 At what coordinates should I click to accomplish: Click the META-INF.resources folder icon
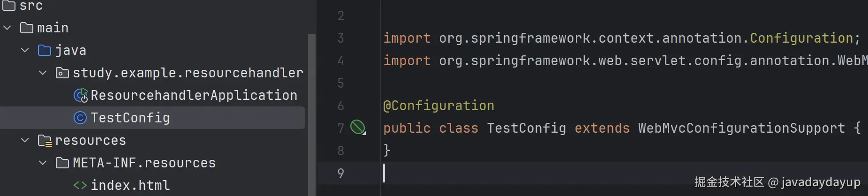(62, 163)
